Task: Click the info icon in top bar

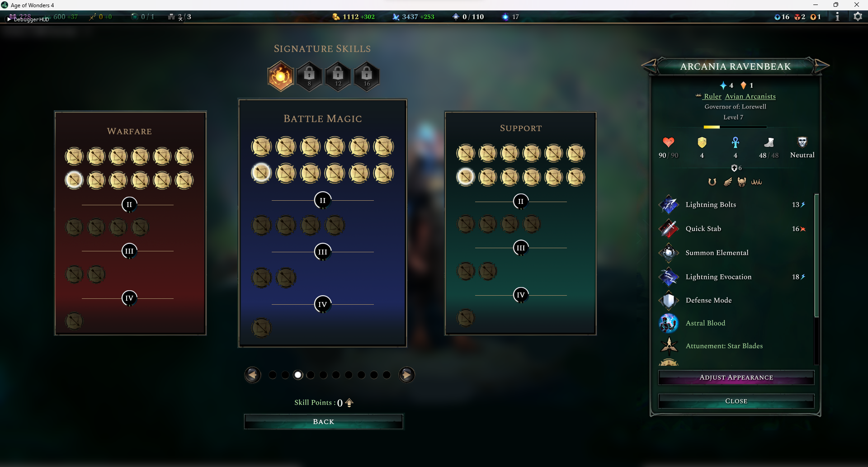Action: click(837, 17)
